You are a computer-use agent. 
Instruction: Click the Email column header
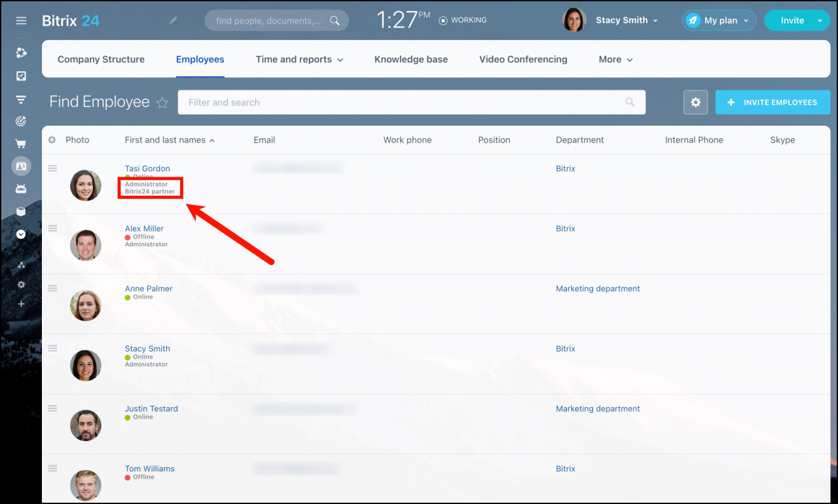264,140
